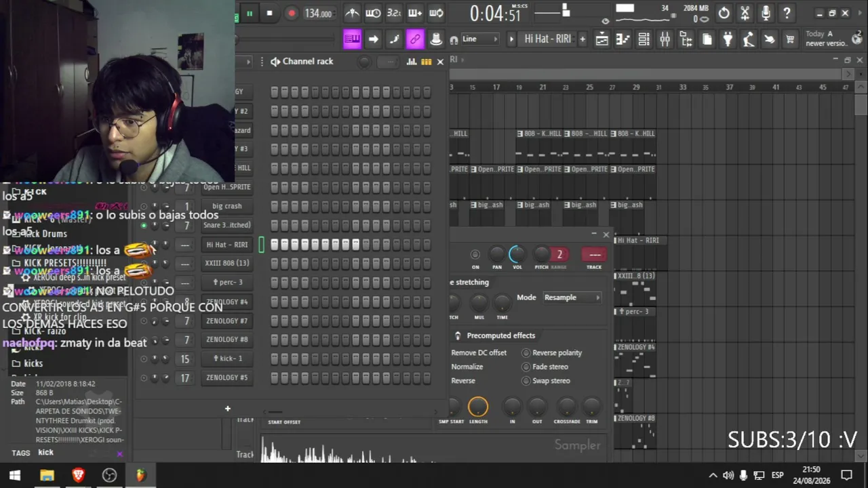
Task: Expand the KICK PRESETS folder
Action: click(60, 263)
